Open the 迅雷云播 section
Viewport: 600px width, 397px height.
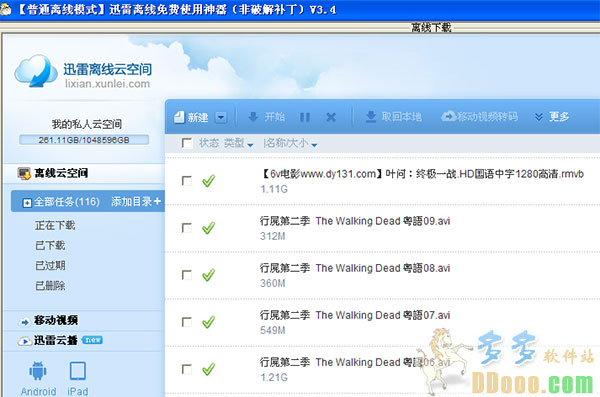click(x=56, y=340)
